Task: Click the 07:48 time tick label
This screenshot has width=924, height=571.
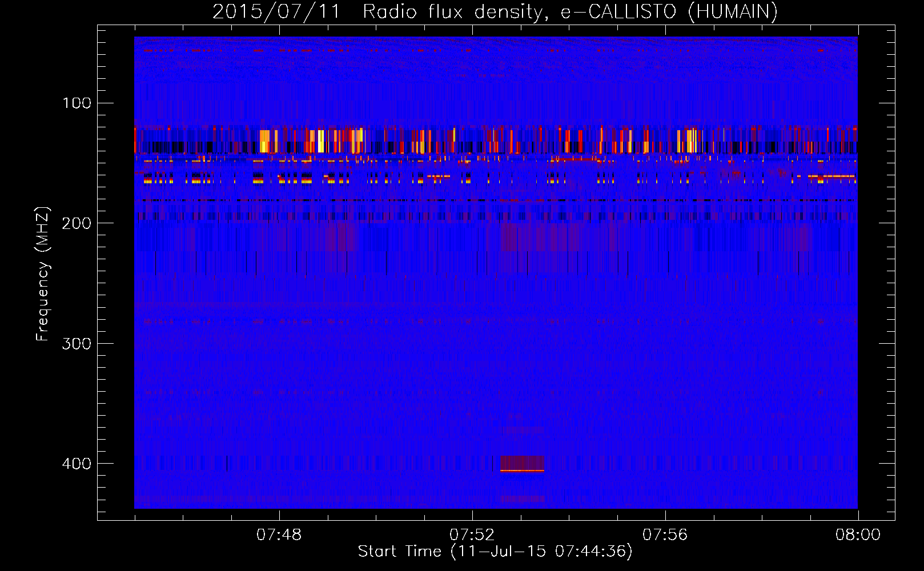Action: click(x=279, y=535)
